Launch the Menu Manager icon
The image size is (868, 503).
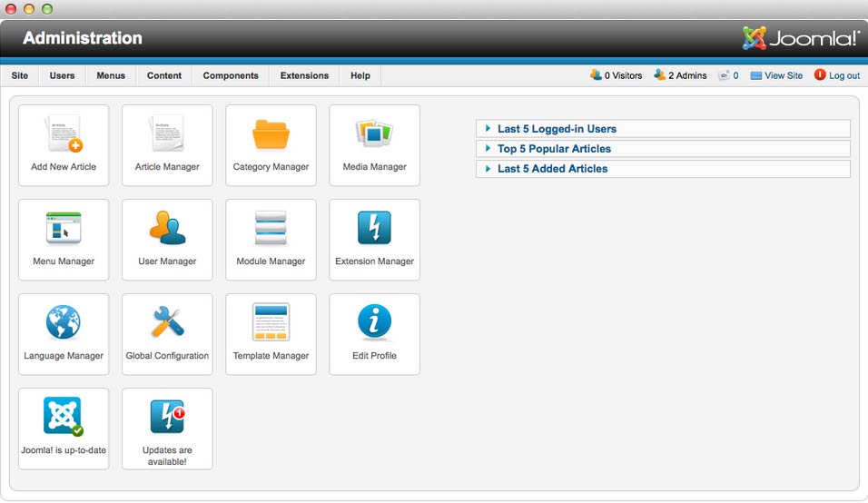pyautogui.click(x=64, y=229)
